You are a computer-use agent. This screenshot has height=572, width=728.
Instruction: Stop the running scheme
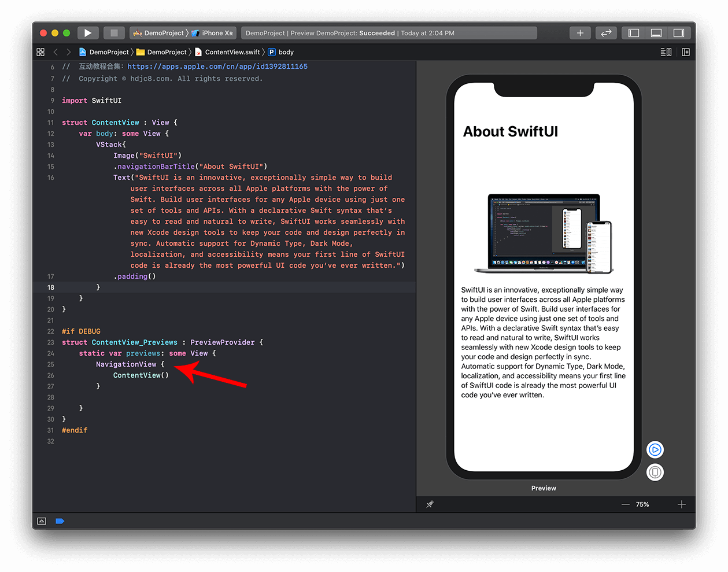(x=114, y=33)
